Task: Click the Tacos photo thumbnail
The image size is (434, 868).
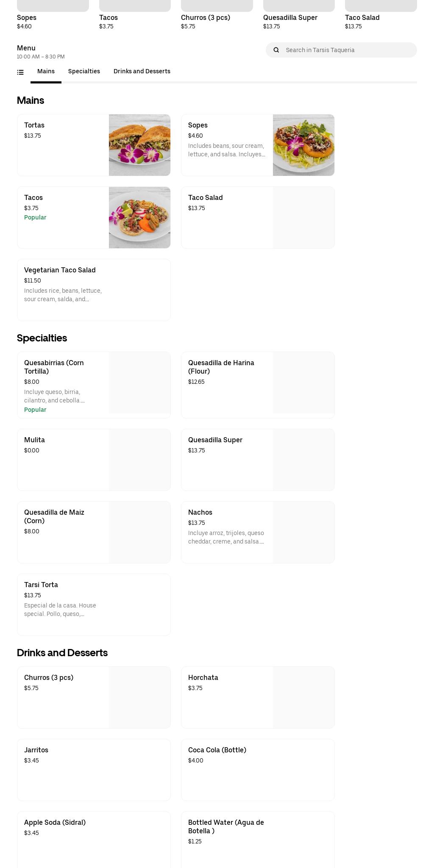Action: pyautogui.click(x=139, y=217)
